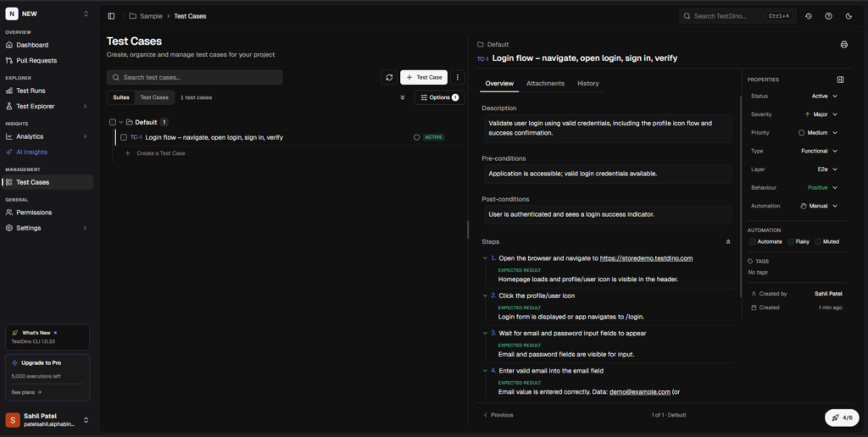Check the Flaky checkbox
This screenshot has height=437, width=868.
tap(791, 241)
